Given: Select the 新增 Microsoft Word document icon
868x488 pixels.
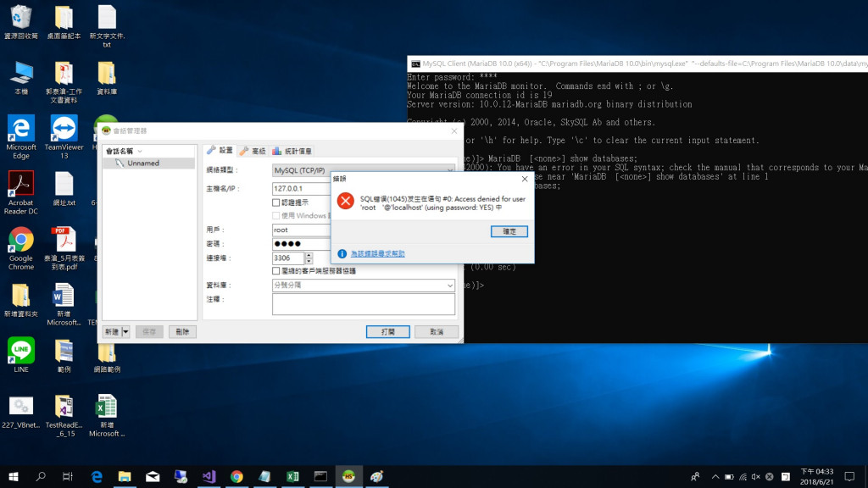Looking at the screenshot, I should pos(64,304).
